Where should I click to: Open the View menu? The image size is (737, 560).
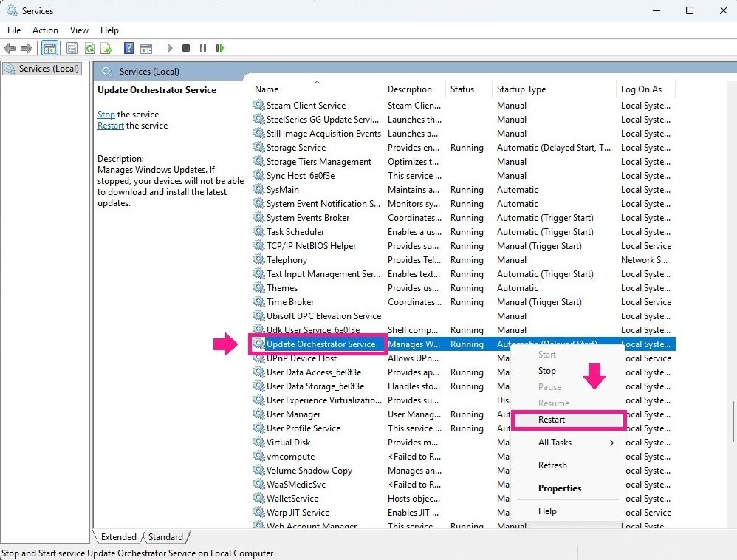click(x=79, y=30)
